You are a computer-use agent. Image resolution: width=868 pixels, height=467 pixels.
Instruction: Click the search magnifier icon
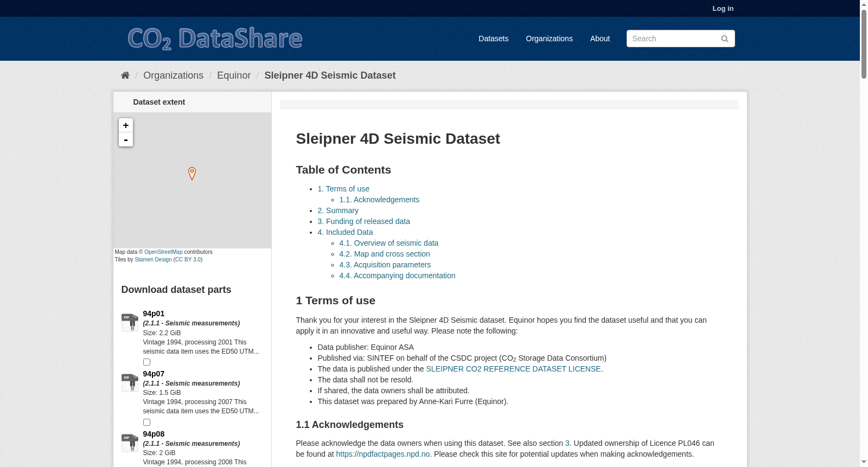click(x=724, y=39)
